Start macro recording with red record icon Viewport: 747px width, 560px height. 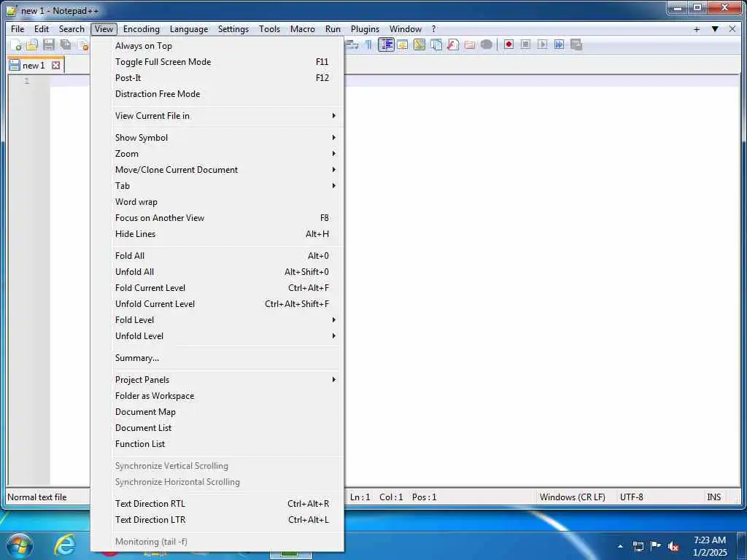click(508, 44)
